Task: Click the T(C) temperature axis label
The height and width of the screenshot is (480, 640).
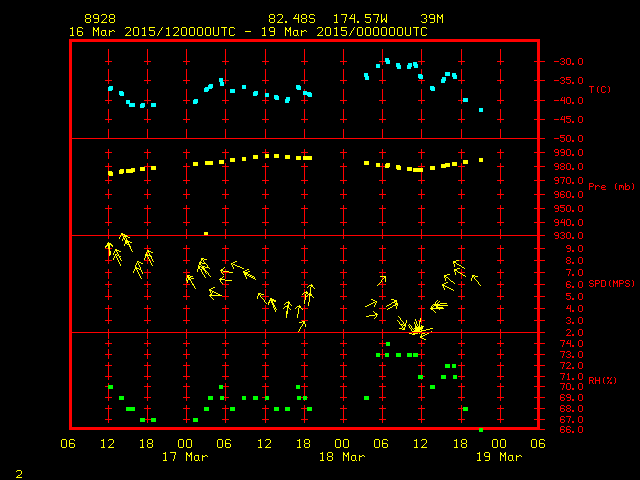Action: (599, 89)
